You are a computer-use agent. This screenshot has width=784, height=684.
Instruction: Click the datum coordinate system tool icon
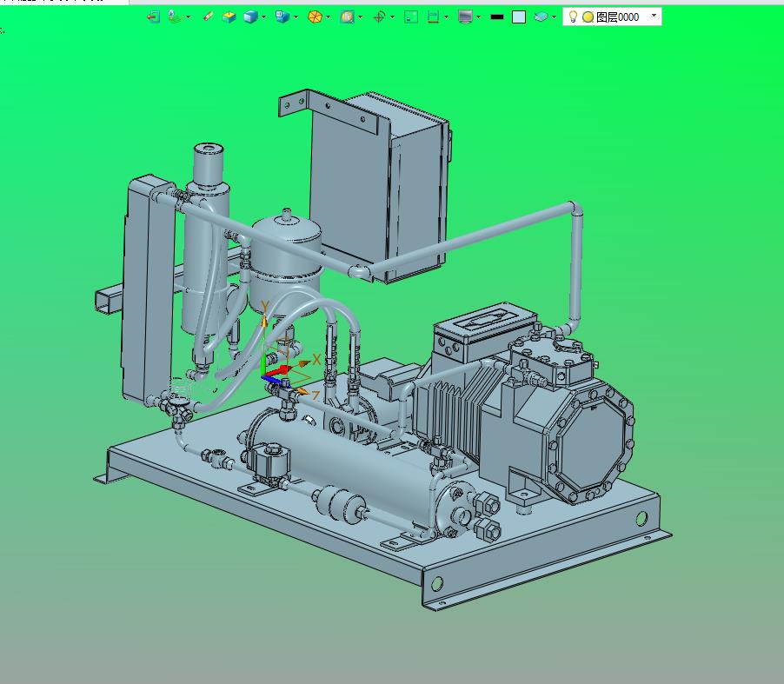174,17
